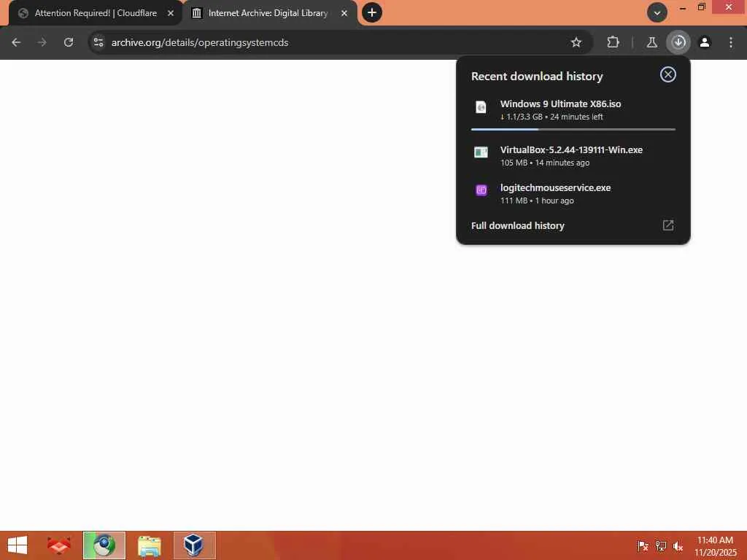Restore down the browser window
This screenshot has width=747, height=560.
pos(701,7)
